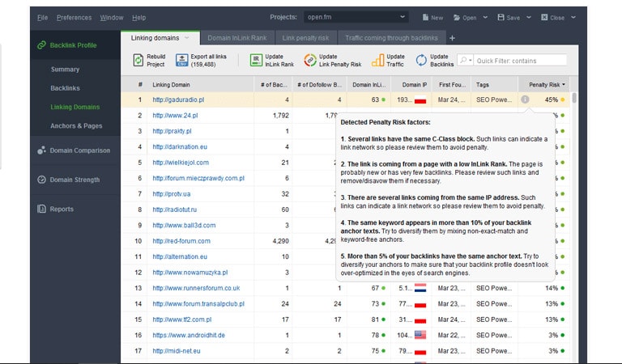Image resolution: width=622 pixels, height=364 pixels.
Task: Click 14% penalty risk for runnersforum.co.uk
Action: (x=551, y=288)
